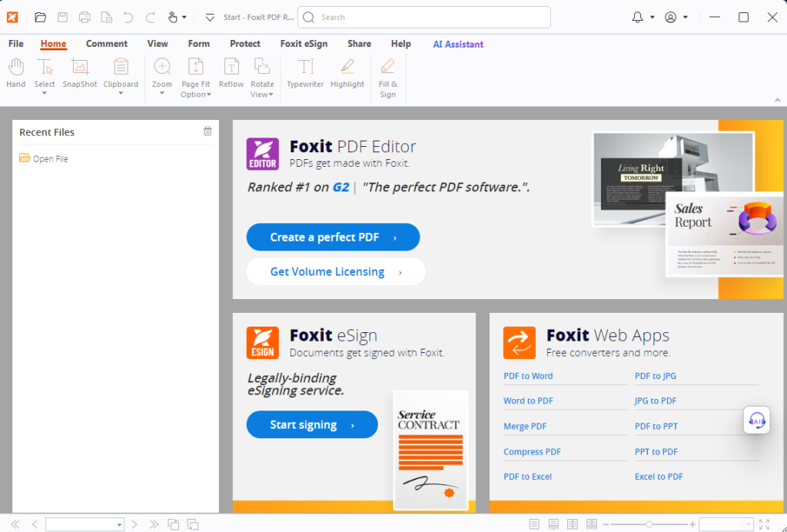Viewport: 787px width, 532px height.
Task: Click the Create a perfect PDF button
Action: (333, 237)
